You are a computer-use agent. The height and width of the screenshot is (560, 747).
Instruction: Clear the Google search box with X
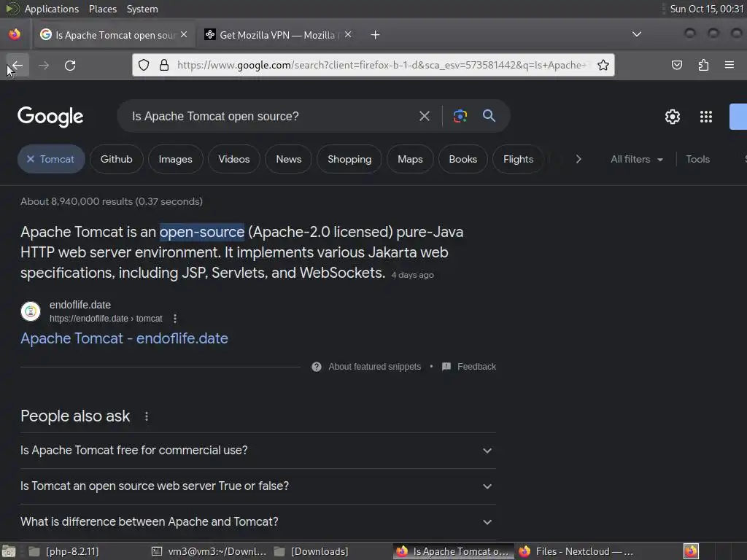(x=424, y=116)
